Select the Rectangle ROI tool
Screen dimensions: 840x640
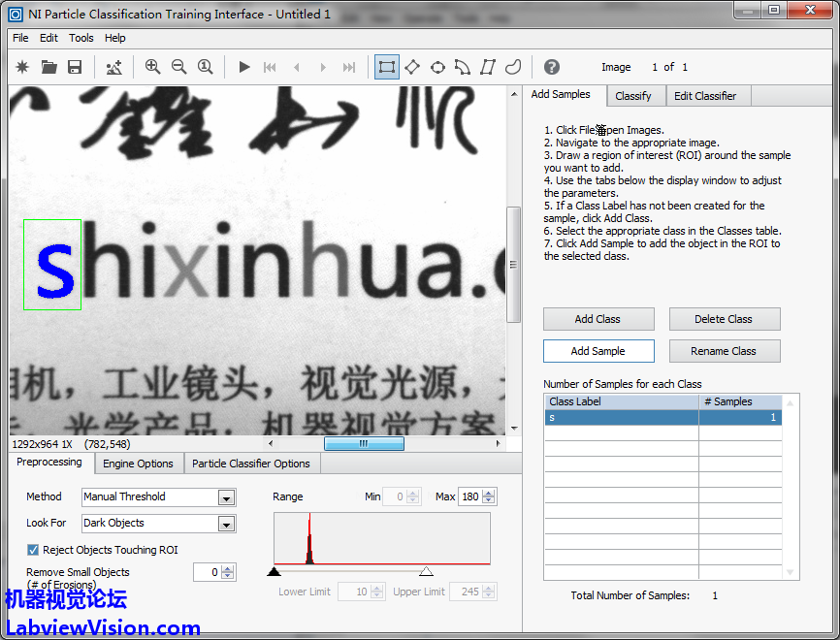[387, 67]
